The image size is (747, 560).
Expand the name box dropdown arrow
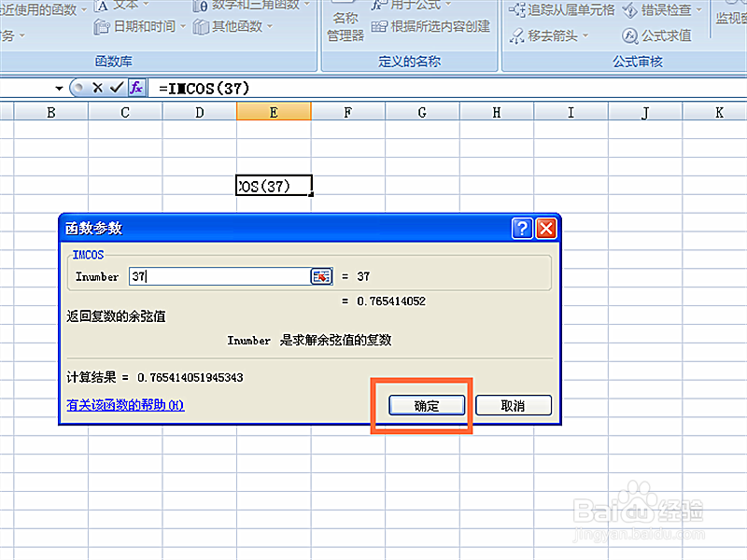coord(59,88)
